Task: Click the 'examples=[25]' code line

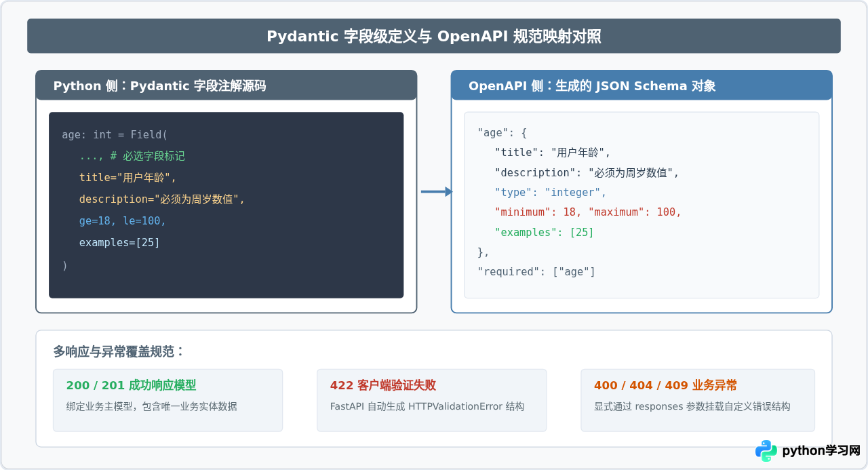Action: (119, 243)
